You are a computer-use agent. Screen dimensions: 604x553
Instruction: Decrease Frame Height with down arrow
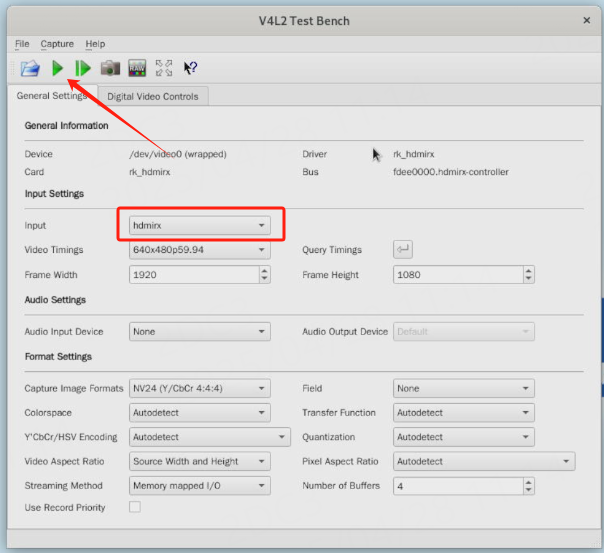tap(528, 279)
